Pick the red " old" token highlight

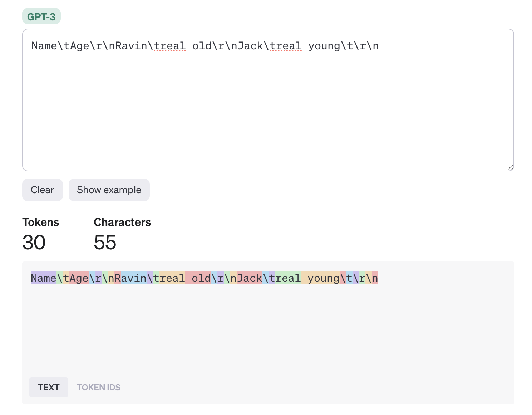pyautogui.click(x=198, y=278)
